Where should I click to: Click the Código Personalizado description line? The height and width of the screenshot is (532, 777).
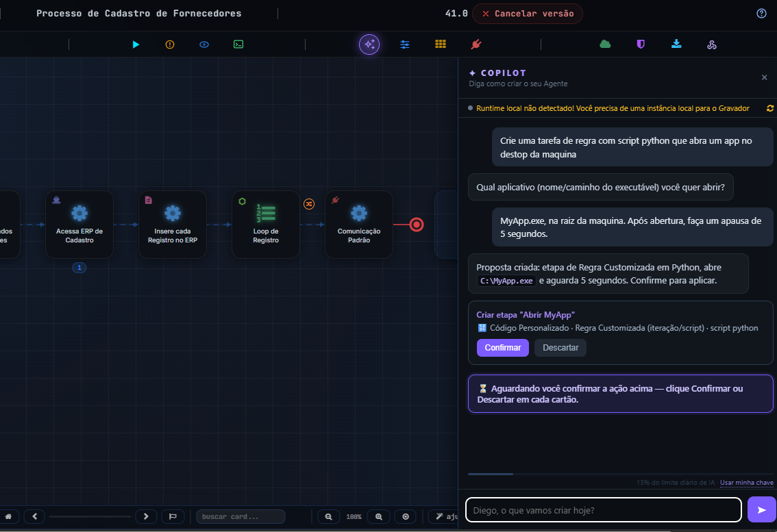pos(617,328)
